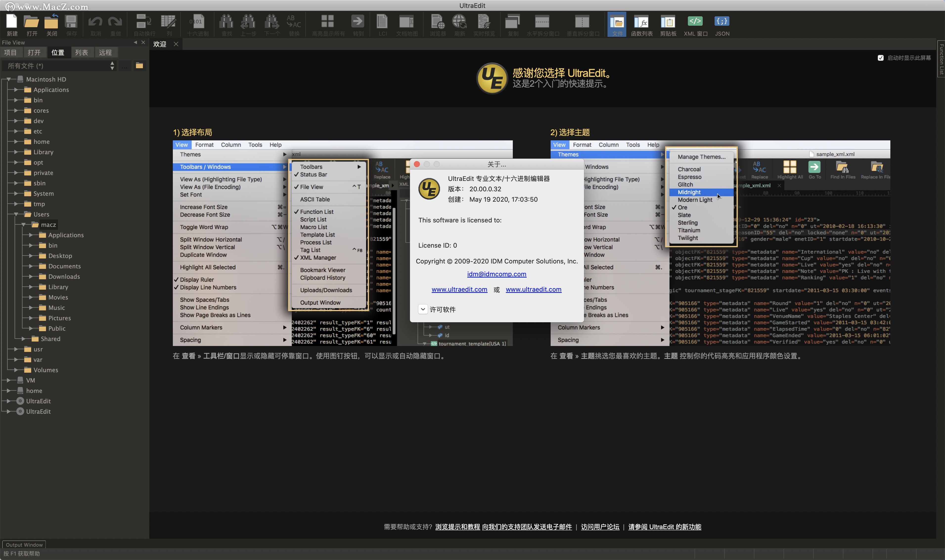The width and height of the screenshot is (945, 560).
Task: Click the Open (打开) folder toolbar icon
Action: coord(31,22)
